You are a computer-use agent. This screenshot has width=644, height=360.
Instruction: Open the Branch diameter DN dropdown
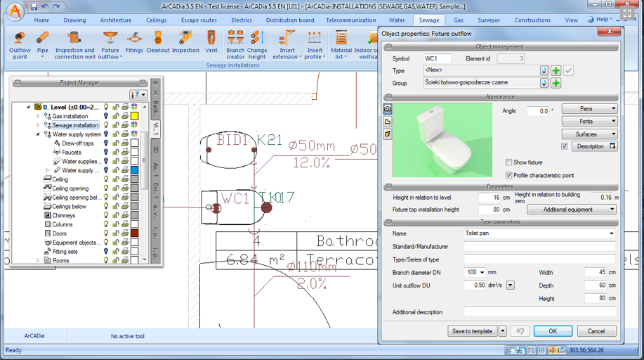point(482,272)
